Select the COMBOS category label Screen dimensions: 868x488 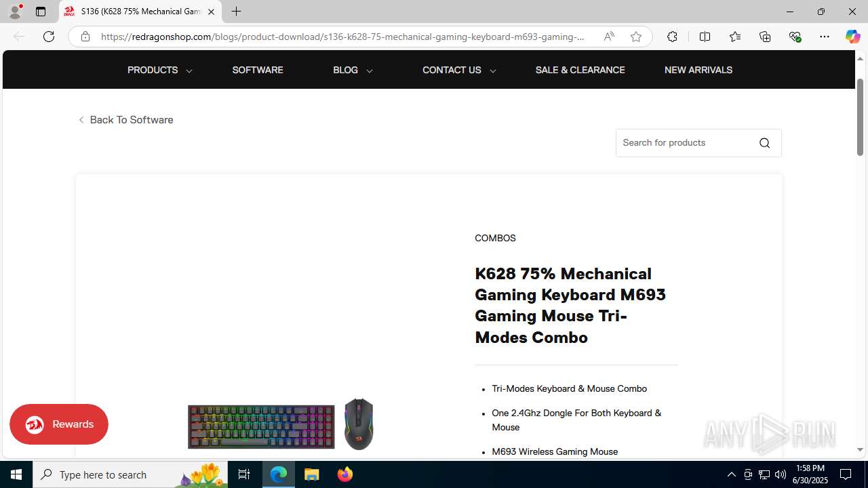[495, 238]
